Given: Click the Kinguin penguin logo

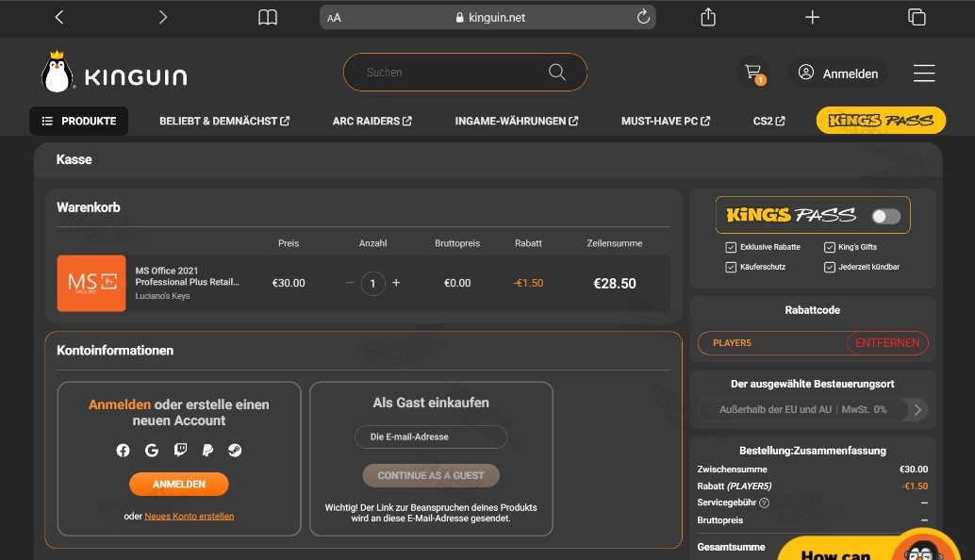Looking at the screenshot, I should point(56,72).
